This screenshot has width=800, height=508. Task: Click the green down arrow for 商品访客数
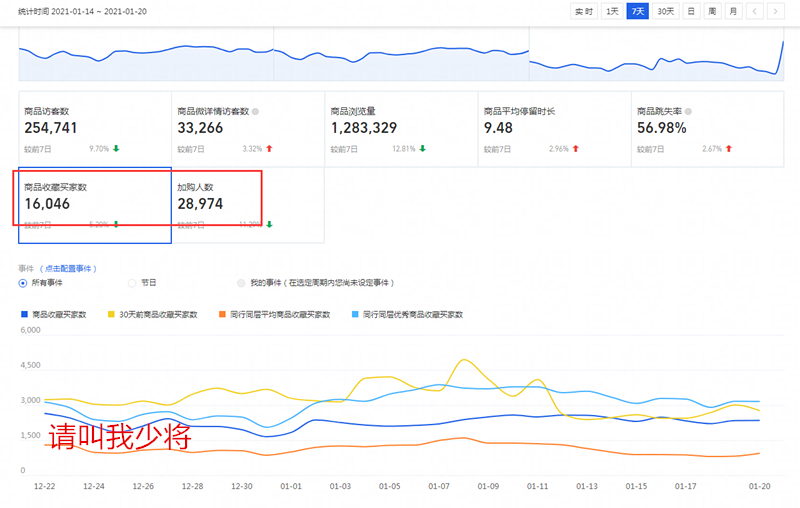pyautogui.click(x=116, y=148)
